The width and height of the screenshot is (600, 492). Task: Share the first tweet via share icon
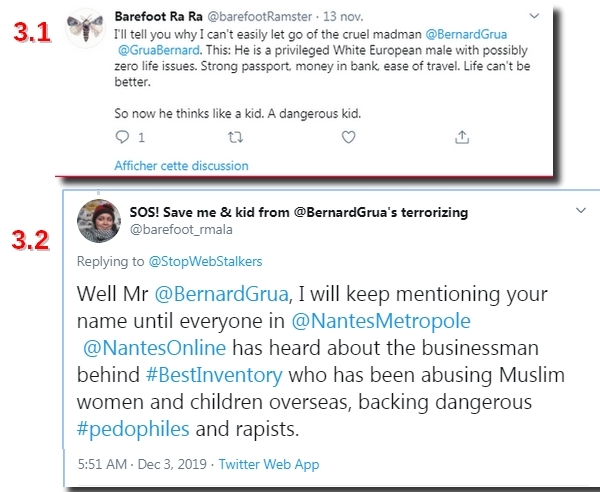[461, 138]
